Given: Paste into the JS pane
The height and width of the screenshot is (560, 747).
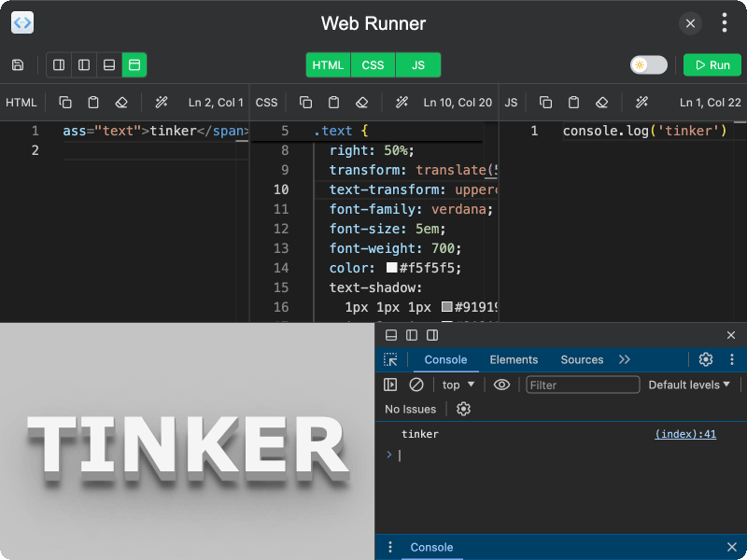Looking at the screenshot, I should (573, 103).
